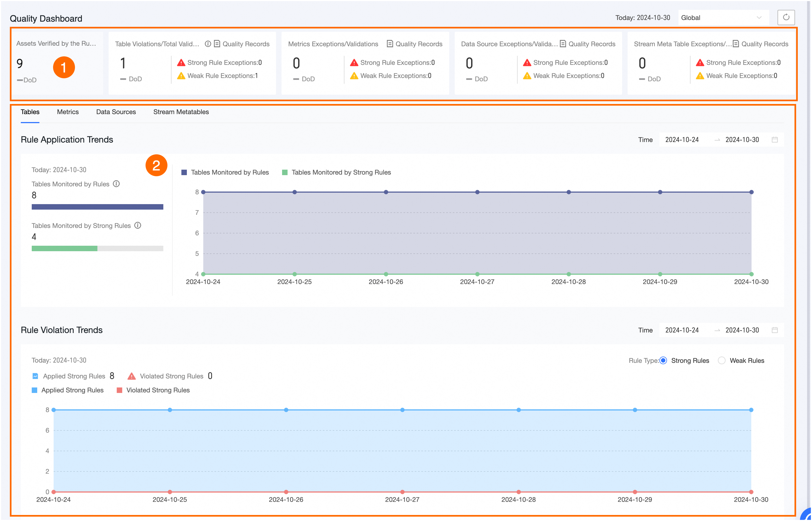Viewport: 812px width, 521px height.
Task: Expand the Global scope dropdown
Action: point(723,18)
